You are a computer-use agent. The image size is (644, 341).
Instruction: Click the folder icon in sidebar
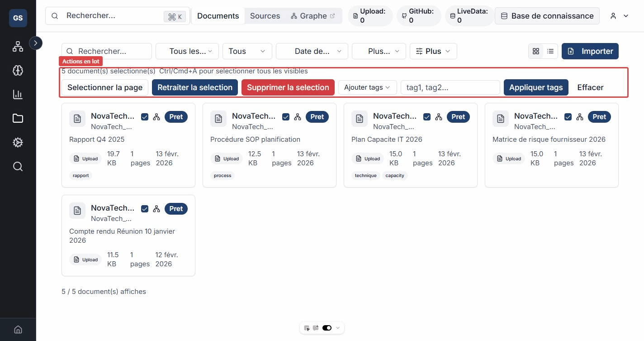tap(18, 119)
